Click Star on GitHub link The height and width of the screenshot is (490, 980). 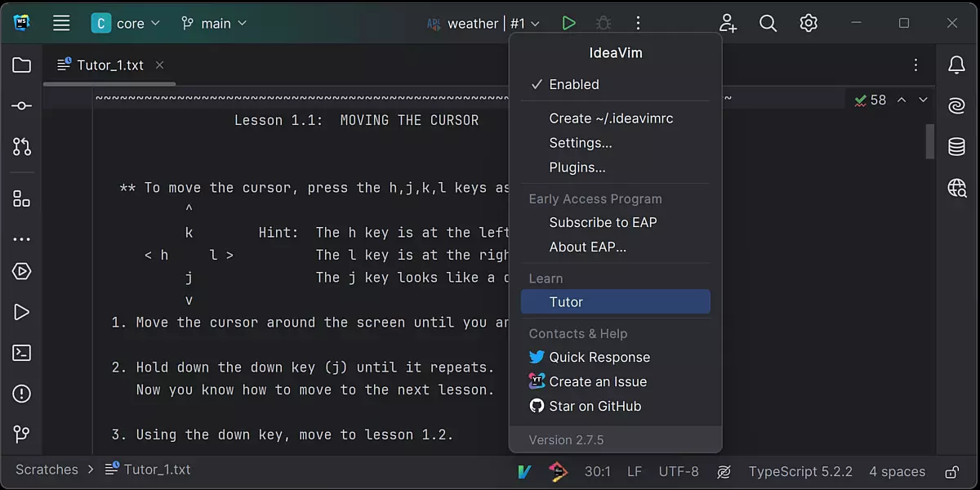595,406
